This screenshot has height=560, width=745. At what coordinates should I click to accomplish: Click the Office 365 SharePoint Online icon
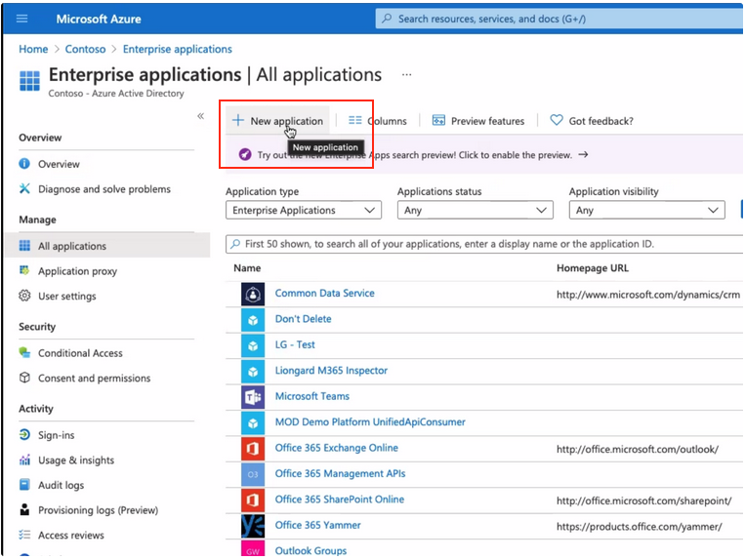(253, 500)
